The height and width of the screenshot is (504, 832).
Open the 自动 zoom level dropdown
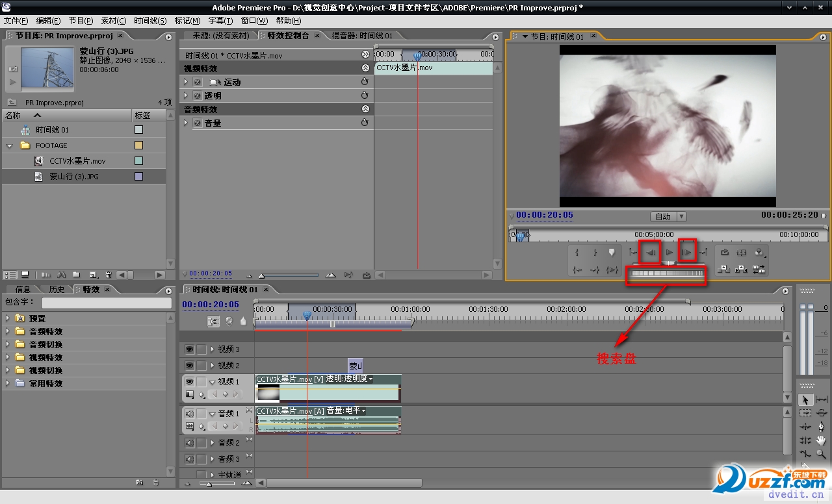pos(668,216)
